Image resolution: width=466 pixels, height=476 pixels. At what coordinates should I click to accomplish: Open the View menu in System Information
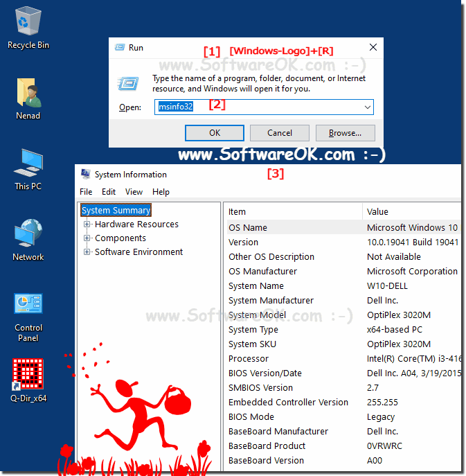134,192
